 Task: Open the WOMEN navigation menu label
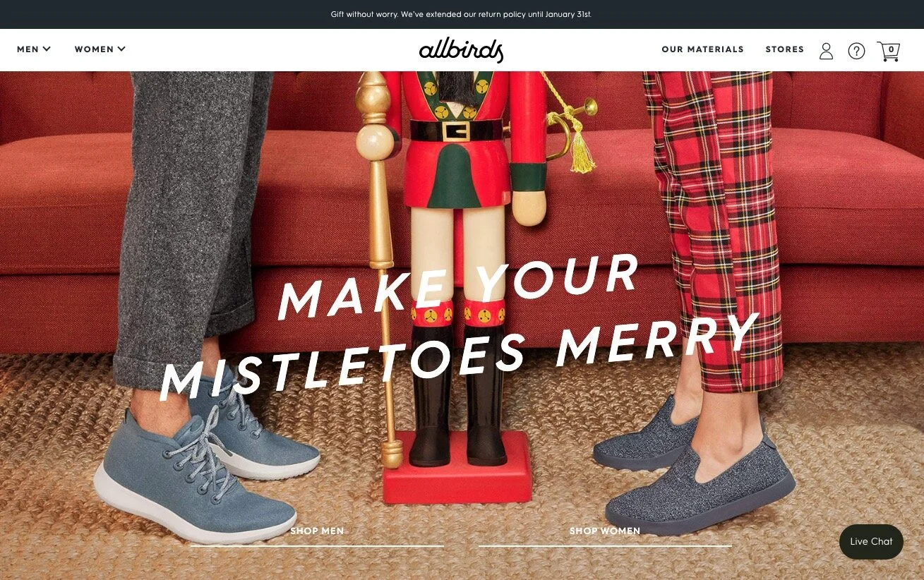(x=94, y=49)
